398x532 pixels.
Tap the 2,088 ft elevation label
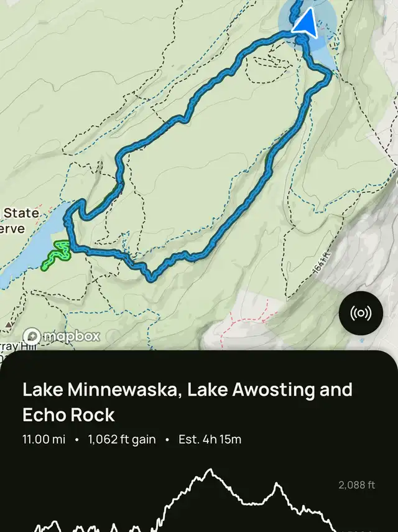click(x=356, y=485)
